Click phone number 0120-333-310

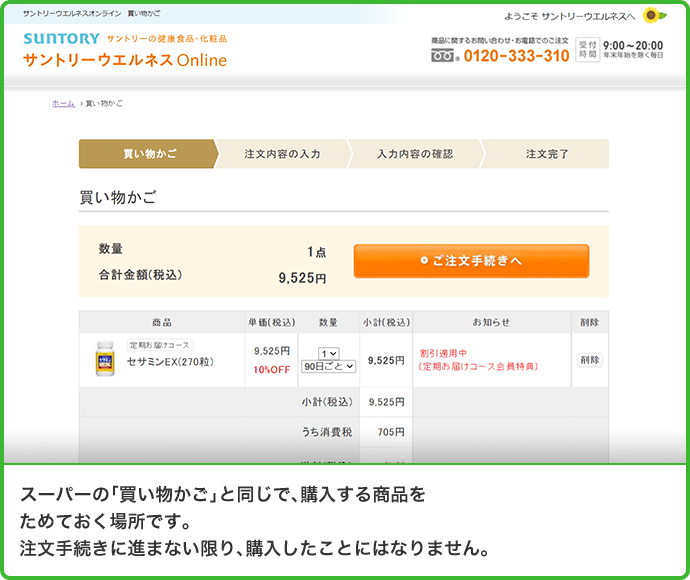point(517,56)
